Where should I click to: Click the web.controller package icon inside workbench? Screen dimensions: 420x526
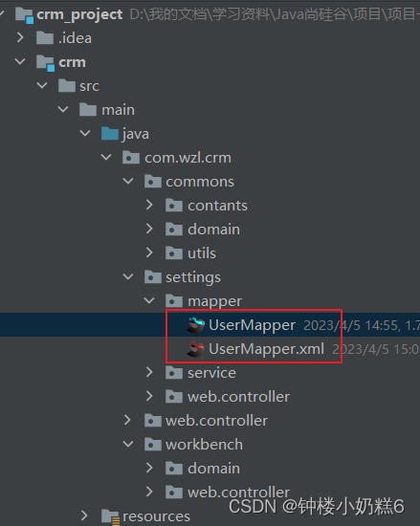(174, 493)
